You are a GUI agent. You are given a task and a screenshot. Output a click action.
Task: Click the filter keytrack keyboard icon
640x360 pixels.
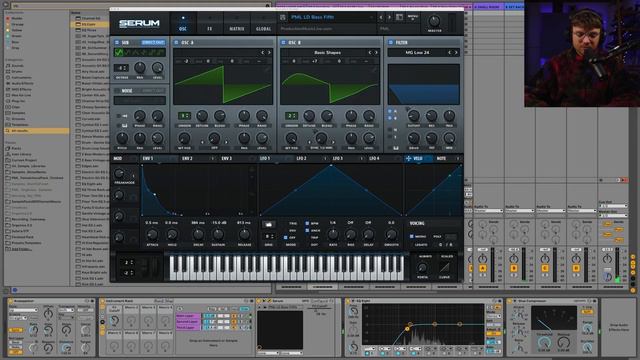(x=396, y=148)
